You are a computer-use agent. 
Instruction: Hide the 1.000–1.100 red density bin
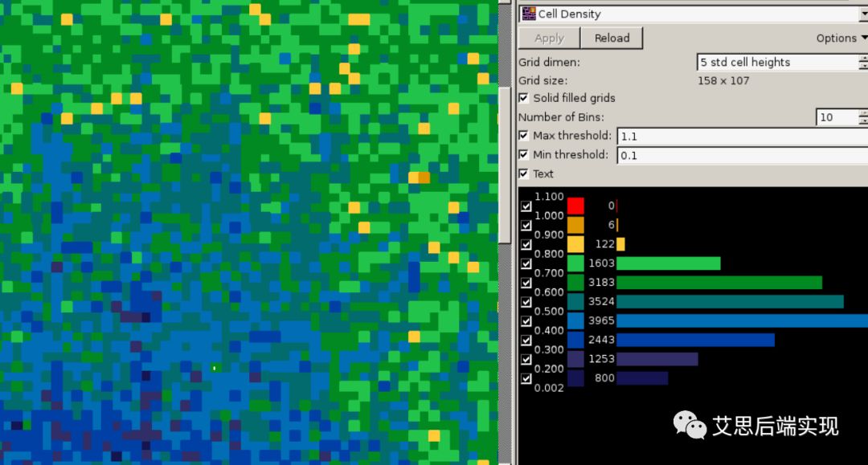(x=526, y=206)
